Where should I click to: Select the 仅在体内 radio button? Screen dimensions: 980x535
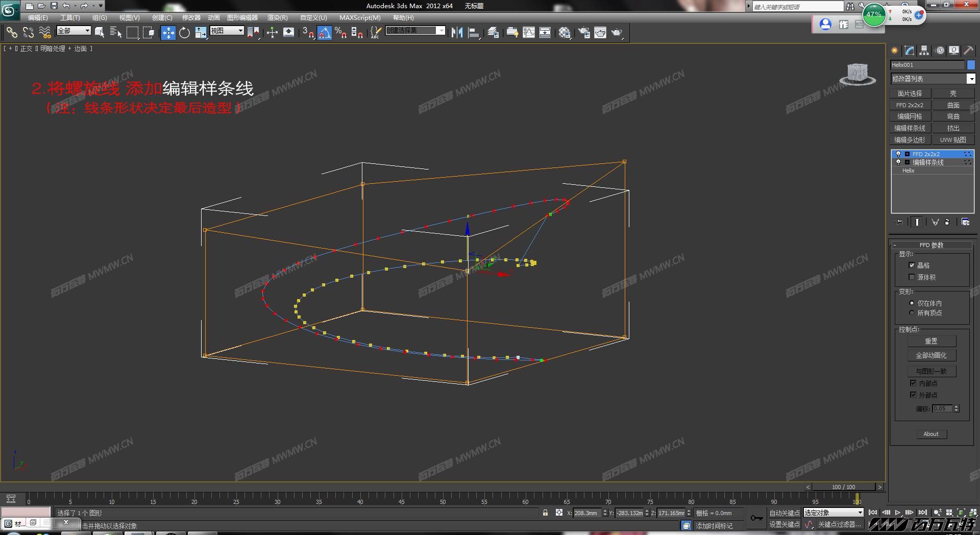pyautogui.click(x=912, y=303)
